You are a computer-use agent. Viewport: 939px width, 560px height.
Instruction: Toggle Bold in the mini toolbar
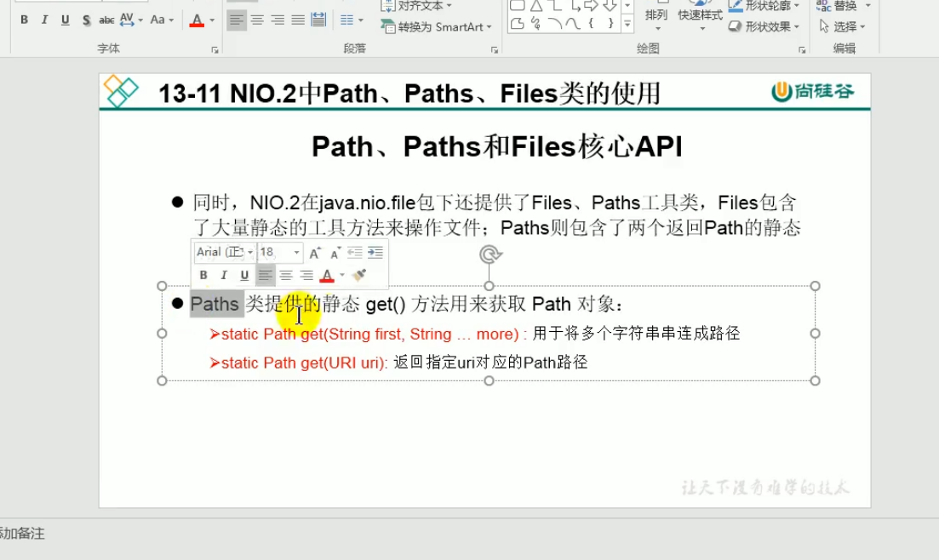click(x=203, y=275)
